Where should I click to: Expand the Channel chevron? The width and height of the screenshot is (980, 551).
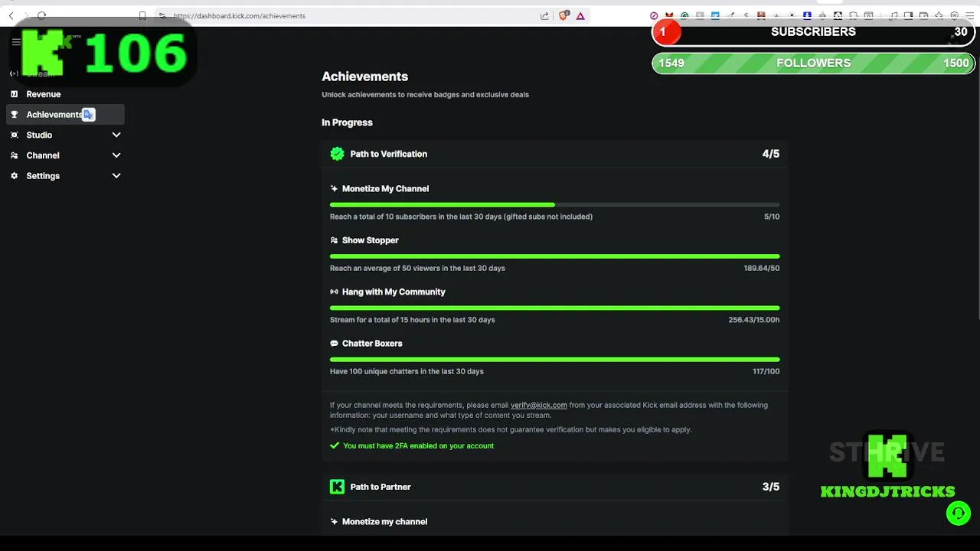116,155
